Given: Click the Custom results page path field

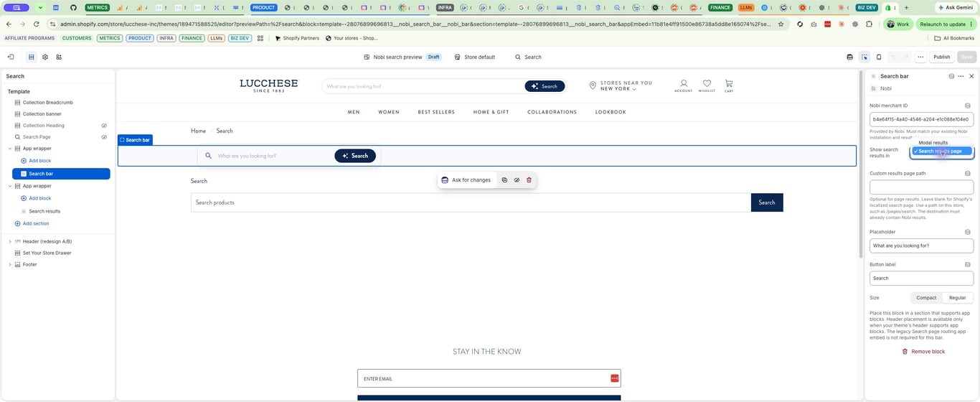Looking at the screenshot, I should pos(921,187).
